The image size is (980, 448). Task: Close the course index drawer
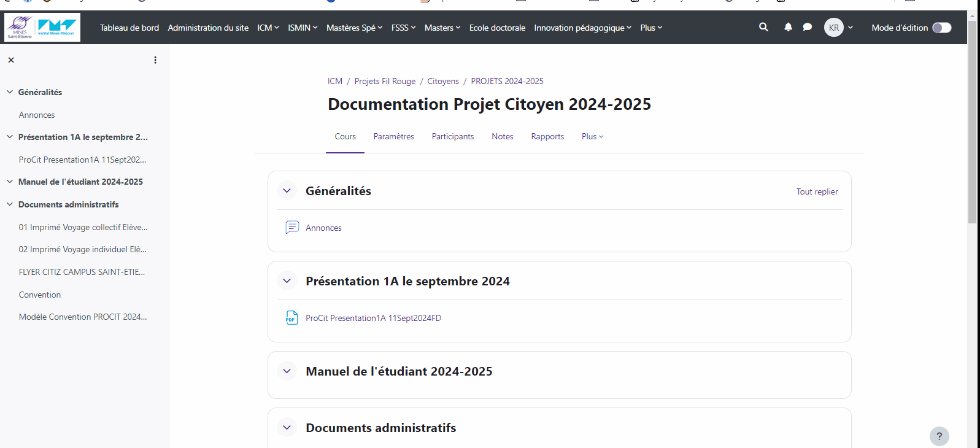pyautogui.click(x=11, y=60)
